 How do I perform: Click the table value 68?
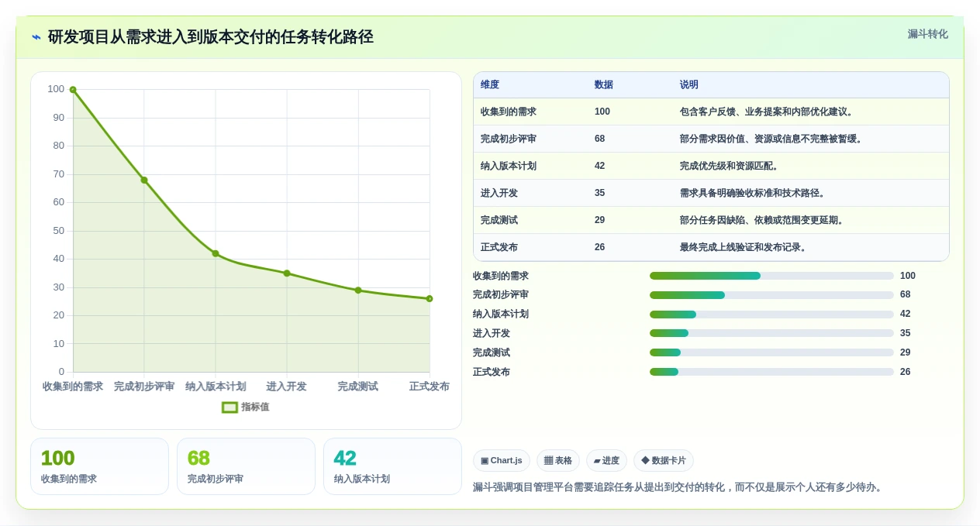[x=600, y=139]
